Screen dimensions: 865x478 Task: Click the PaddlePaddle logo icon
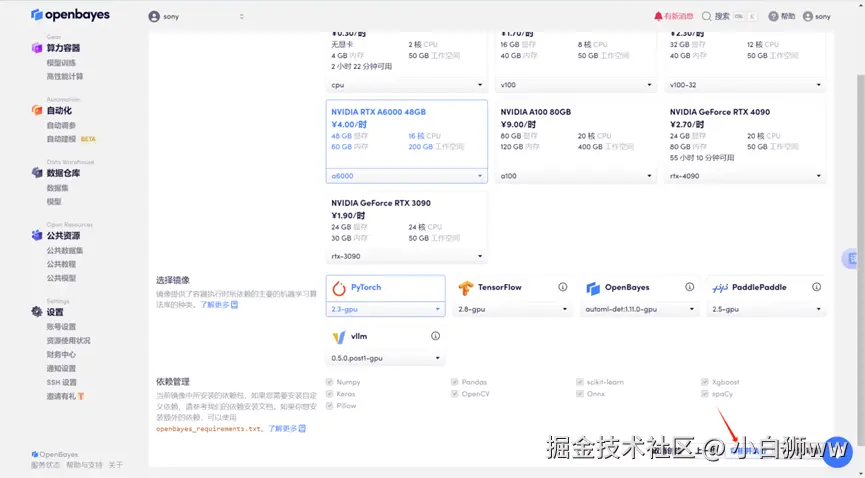(x=719, y=288)
